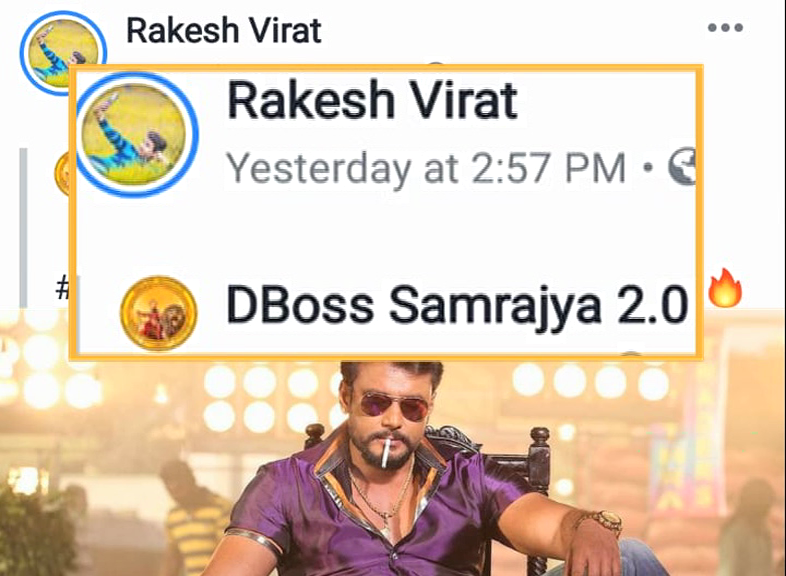Image resolution: width=786 pixels, height=576 pixels.
Task: View the small Rakesh Virat profile picture
Action: click(x=63, y=52)
